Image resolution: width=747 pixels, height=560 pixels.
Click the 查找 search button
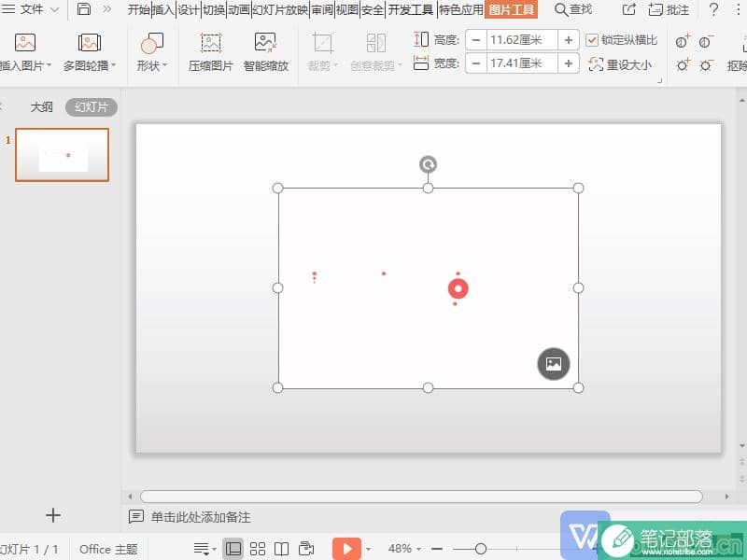click(573, 9)
